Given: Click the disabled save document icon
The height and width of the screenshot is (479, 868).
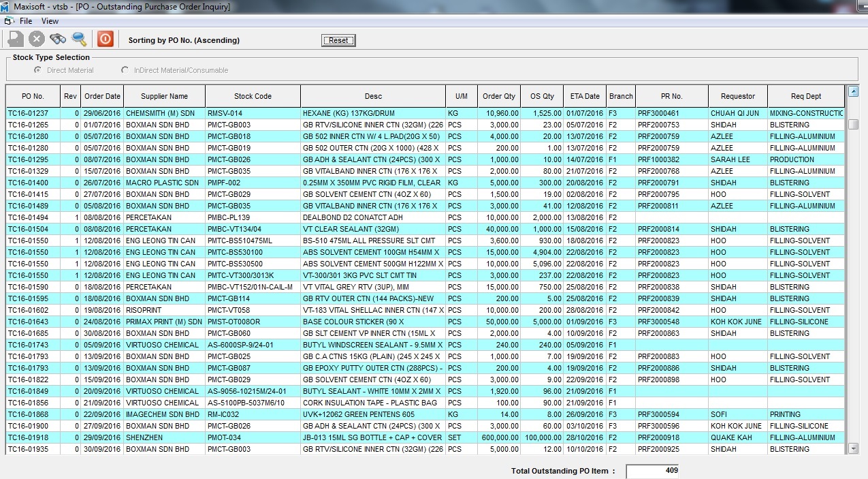Looking at the screenshot, I should 16,39.
